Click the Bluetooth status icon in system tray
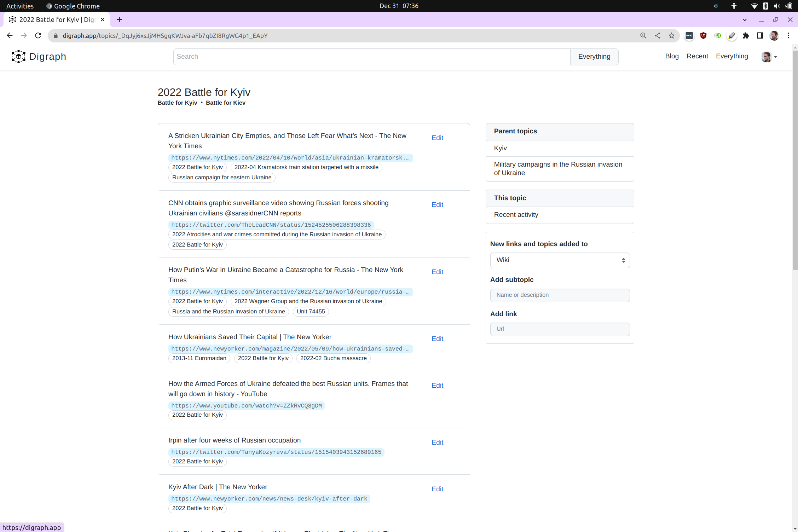798x532 pixels. click(x=765, y=6)
